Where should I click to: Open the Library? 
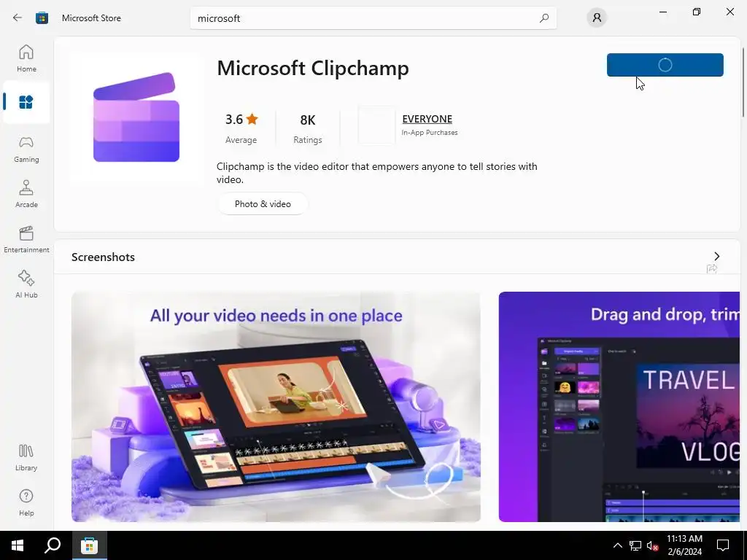point(26,458)
